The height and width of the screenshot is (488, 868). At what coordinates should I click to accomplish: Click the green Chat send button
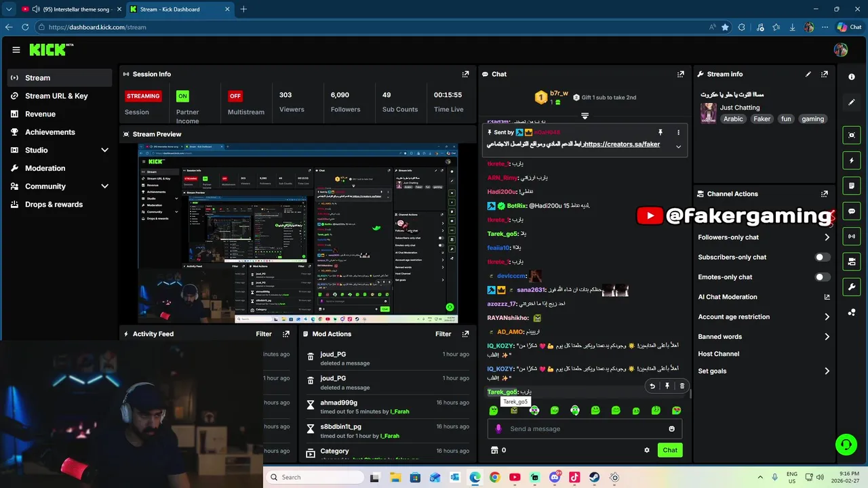670,450
